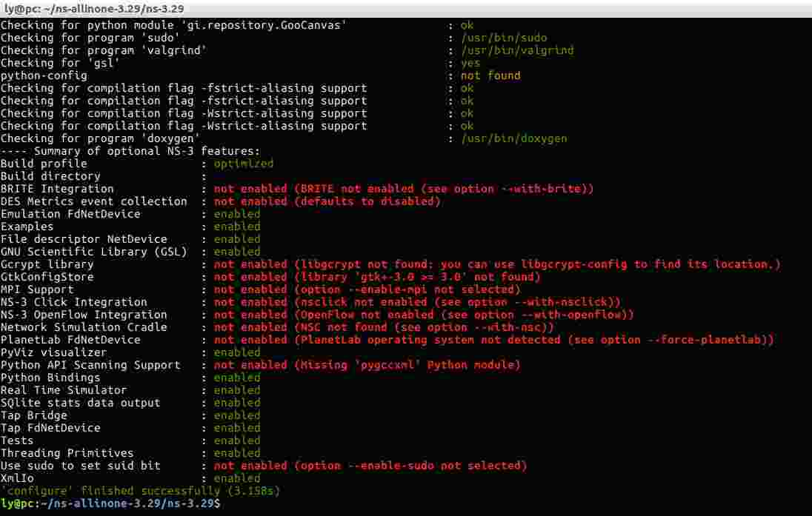Click 'NS-3 Click Integration' label
The width and height of the screenshot is (812, 516).
(x=73, y=302)
